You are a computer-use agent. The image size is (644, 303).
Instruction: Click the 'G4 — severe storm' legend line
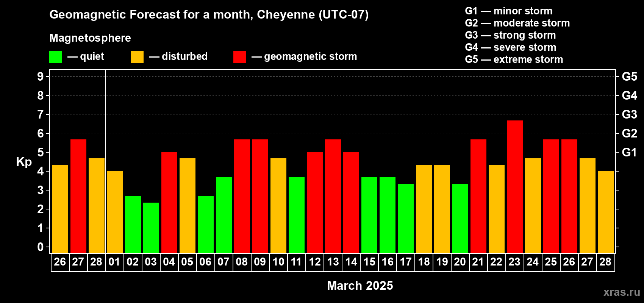pos(511,47)
